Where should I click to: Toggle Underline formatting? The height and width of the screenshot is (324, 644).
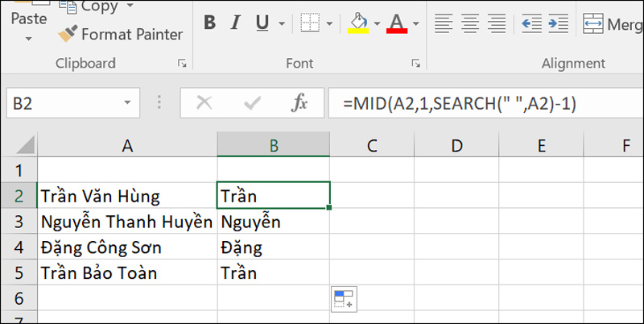pos(262,23)
